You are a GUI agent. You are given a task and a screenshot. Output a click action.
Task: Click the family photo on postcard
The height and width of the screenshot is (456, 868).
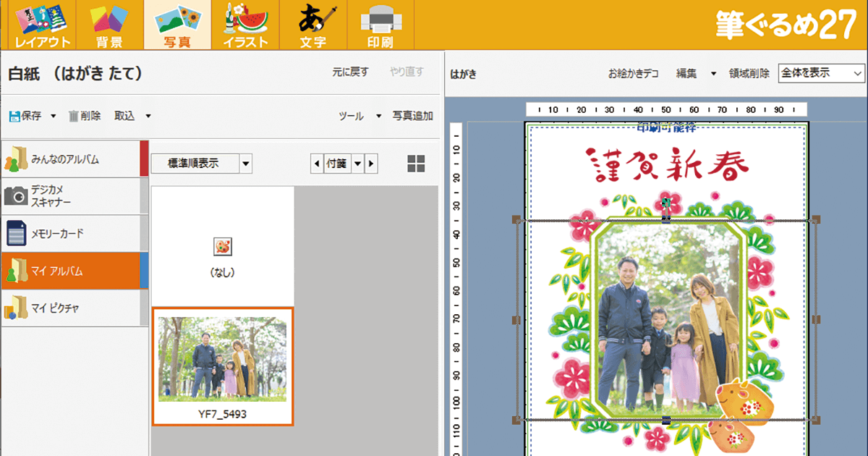point(667,318)
